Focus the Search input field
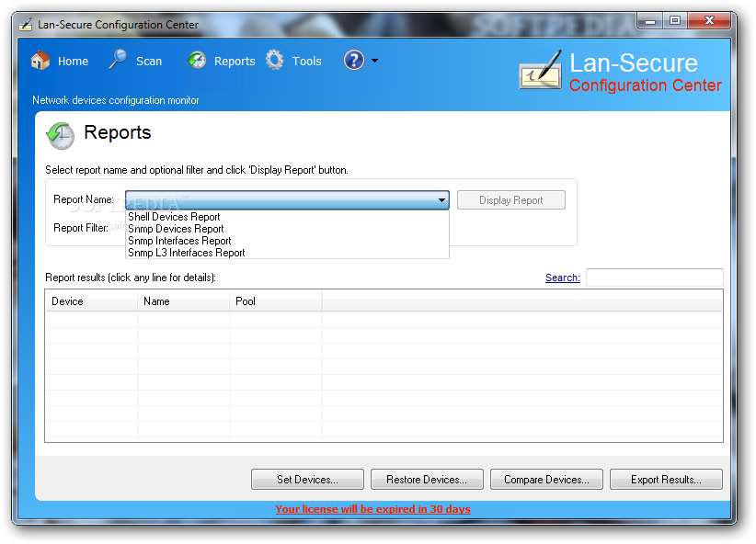This screenshot has width=756, height=544. pos(655,278)
